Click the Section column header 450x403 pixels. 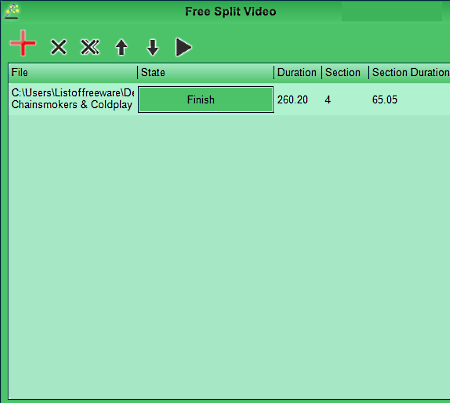pyautogui.click(x=345, y=72)
